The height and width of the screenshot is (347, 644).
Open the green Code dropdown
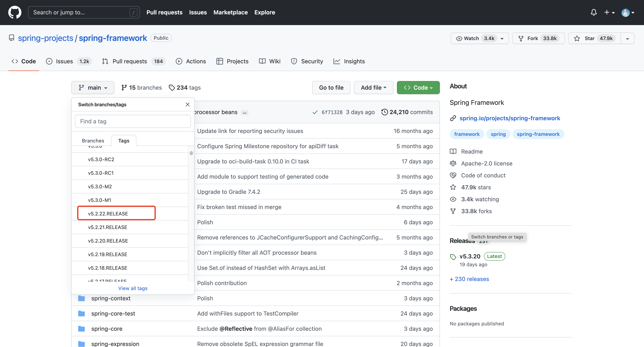(418, 87)
